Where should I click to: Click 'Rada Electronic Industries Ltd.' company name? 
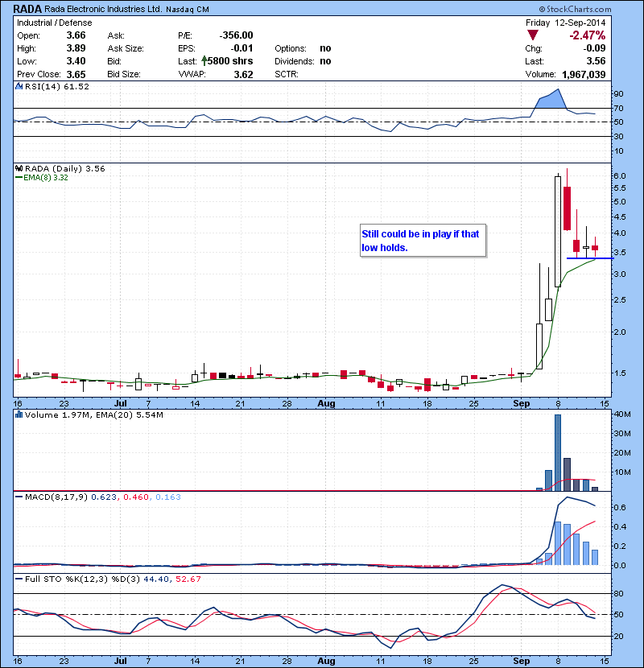point(103,9)
